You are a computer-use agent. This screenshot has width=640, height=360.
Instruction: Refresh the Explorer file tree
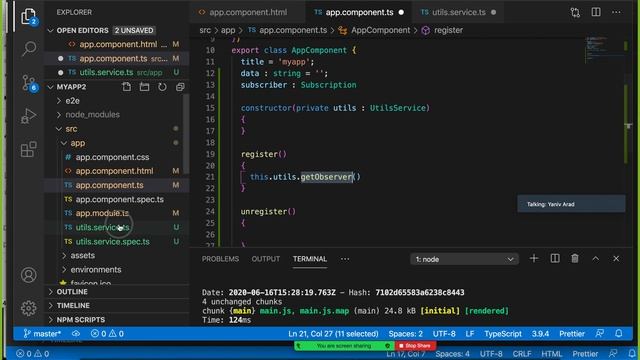point(162,87)
